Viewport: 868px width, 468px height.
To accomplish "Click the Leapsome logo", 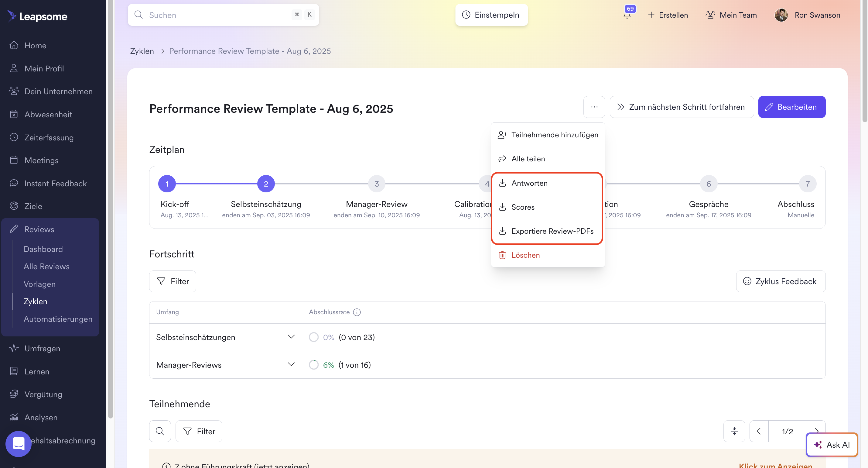I will click(x=38, y=16).
